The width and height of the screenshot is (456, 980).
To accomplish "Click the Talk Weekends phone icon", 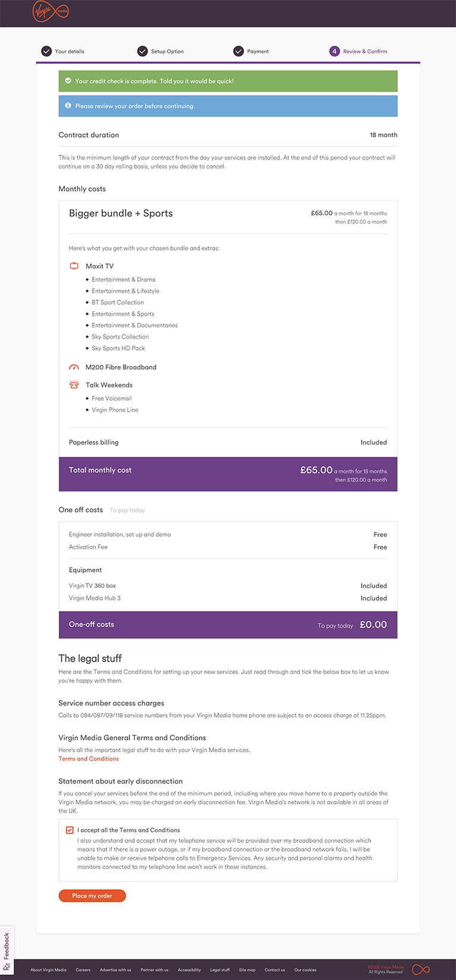I will [74, 385].
